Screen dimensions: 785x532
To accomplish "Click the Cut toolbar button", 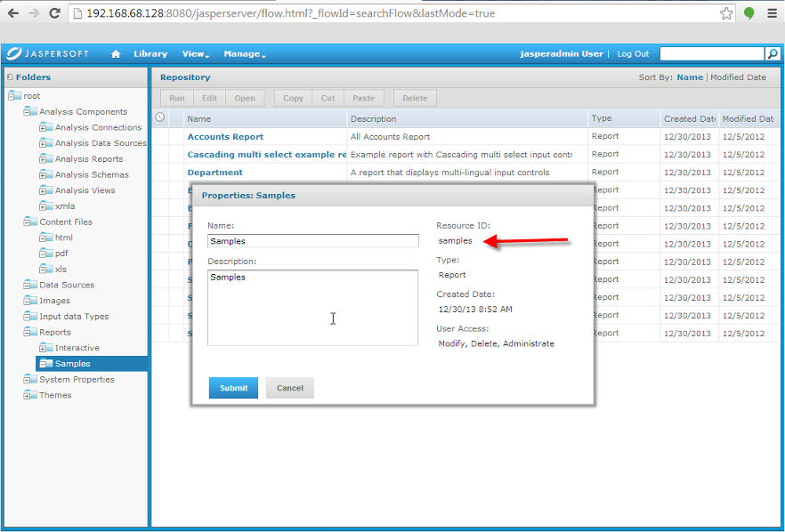I will pyautogui.click(x=328, y=98).
